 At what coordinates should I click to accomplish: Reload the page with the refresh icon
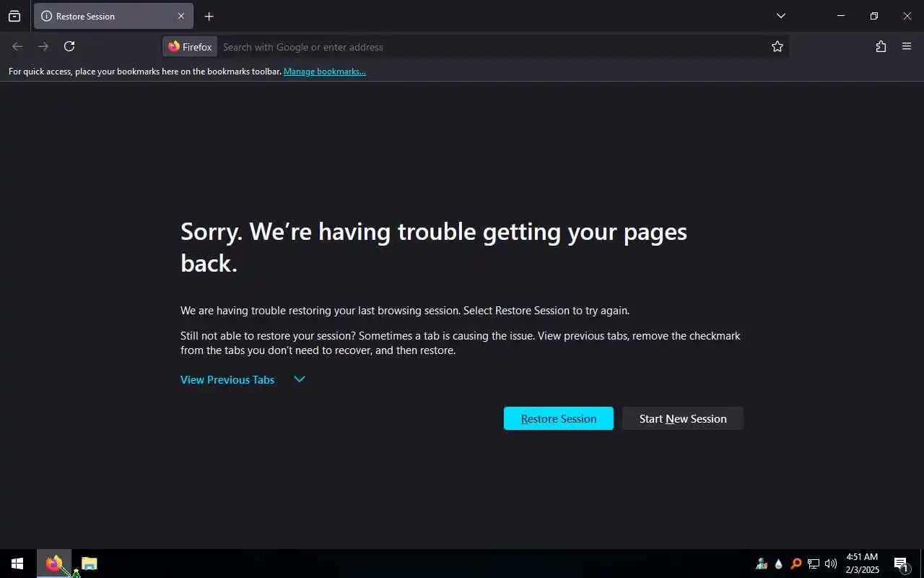(69, 46)
